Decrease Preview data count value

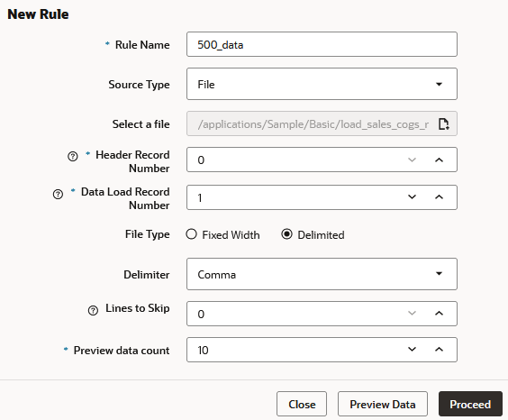coord(412,350)
